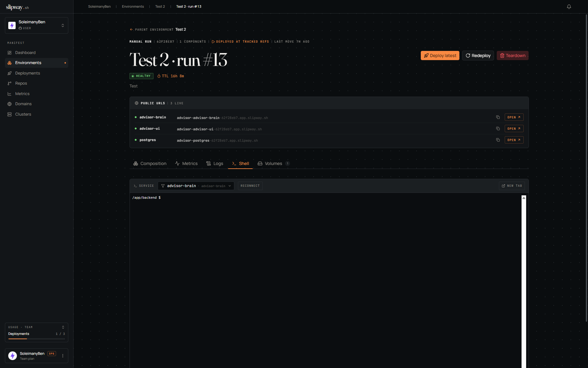
Task: Click the Deployments rocket icon in sidebar
Action: pos(9,73)
